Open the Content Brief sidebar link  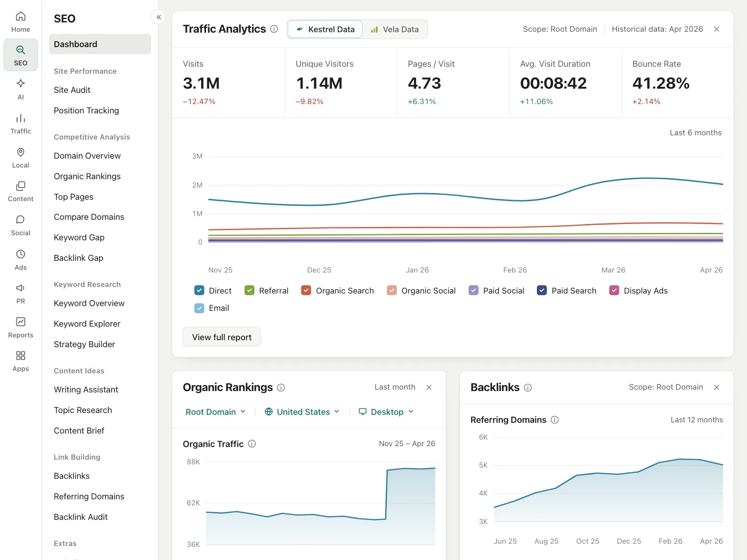pos(79,430)
